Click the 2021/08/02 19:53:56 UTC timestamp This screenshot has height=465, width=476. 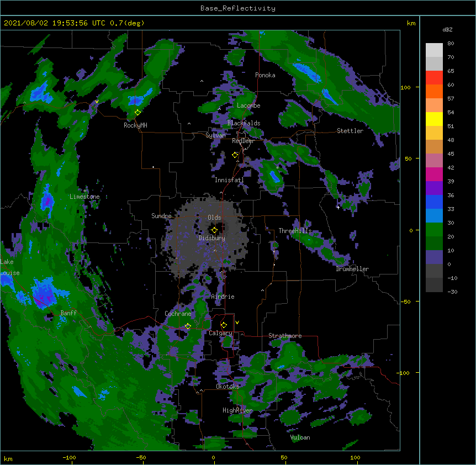click(x=54, y=23)
